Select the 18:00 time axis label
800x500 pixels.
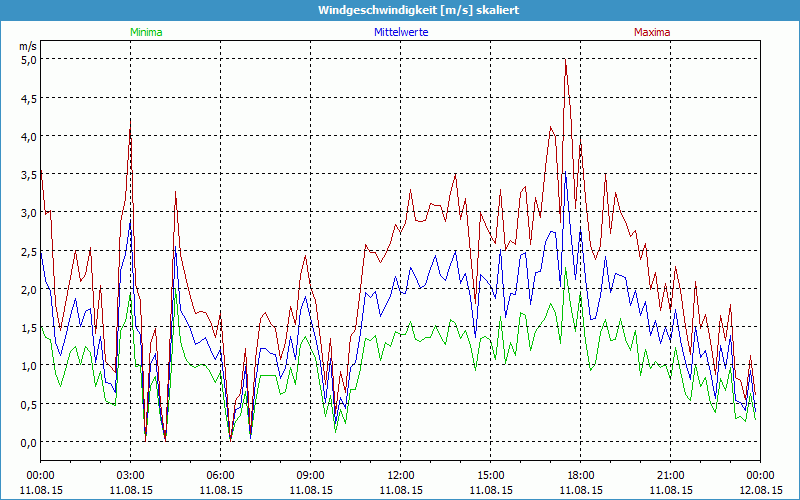(580, 475)
